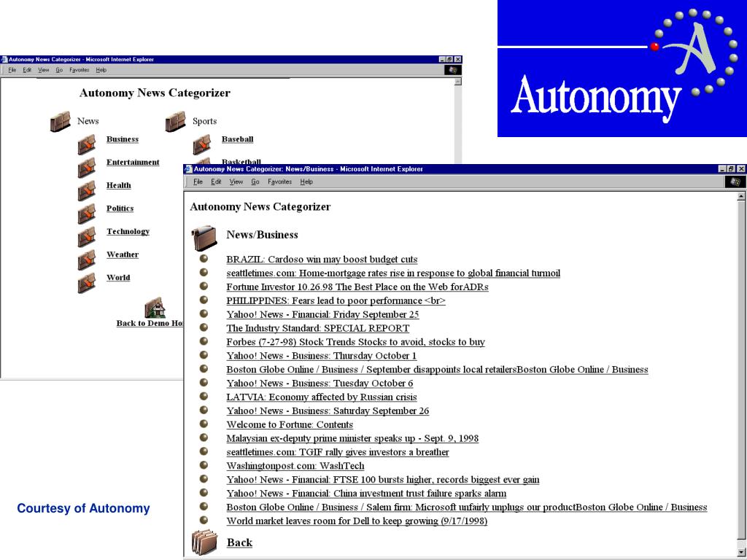The height and width of the screenshot is (560, 747).
Task: Open the View menu in the News/Business window
Action: click(236, 182)
